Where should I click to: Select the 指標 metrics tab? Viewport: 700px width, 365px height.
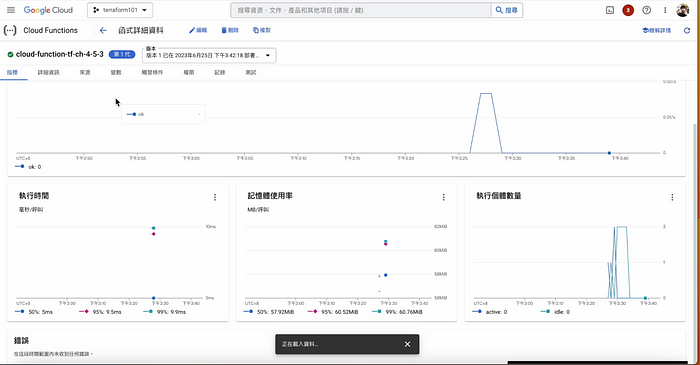pyautogui.click(x=12, y=72)
